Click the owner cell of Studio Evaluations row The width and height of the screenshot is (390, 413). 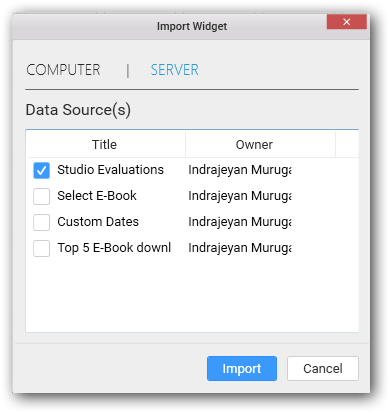tap(240, 170)
